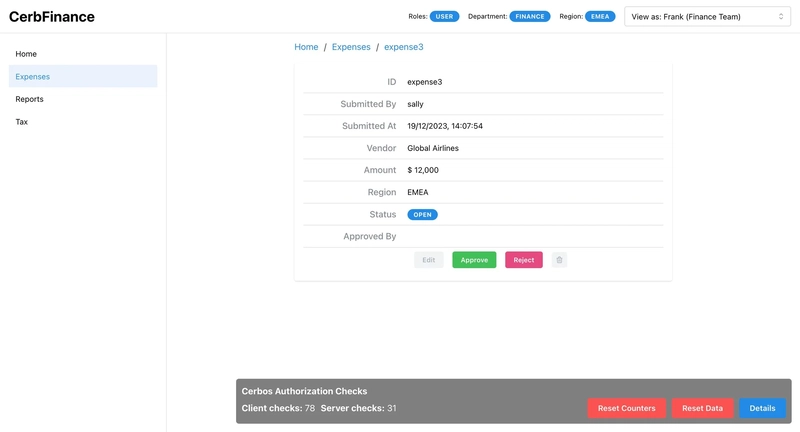Screen dimensions: 800x432
Task: Approve the expense with green button
Action: coord(474,260)
